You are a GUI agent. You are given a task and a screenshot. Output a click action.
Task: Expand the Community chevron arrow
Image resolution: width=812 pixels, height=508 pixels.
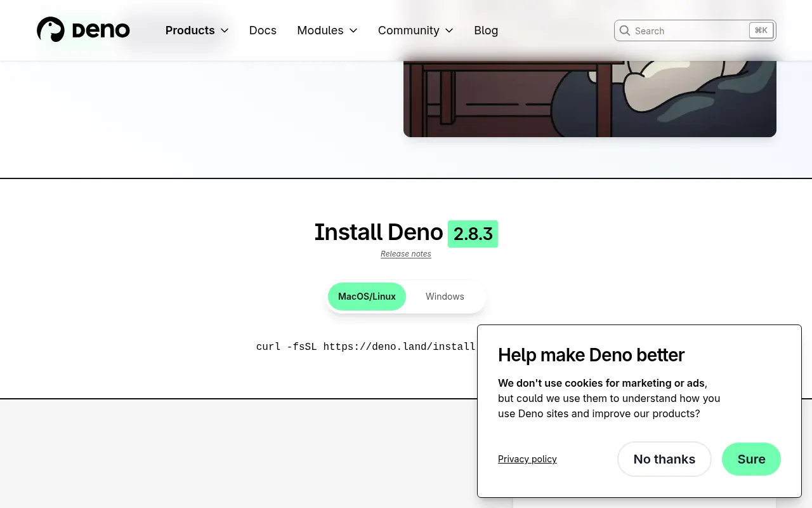click(x=449, y=30)
